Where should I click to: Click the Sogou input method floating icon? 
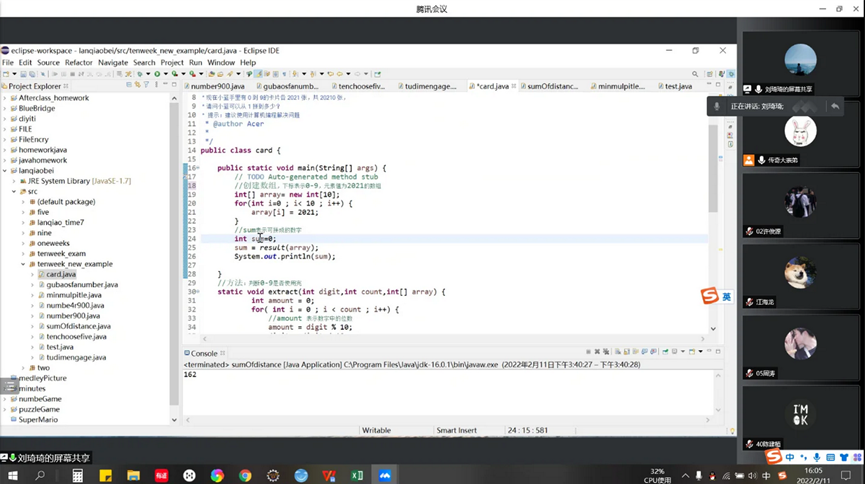point(709,296)
